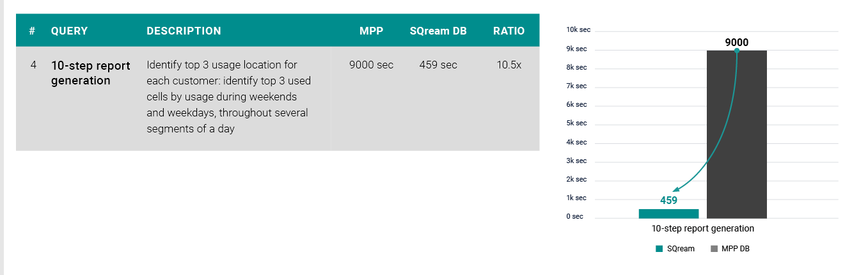Click the row number 4 cell
Screen dimensions: 868x275
pos(33,65)
